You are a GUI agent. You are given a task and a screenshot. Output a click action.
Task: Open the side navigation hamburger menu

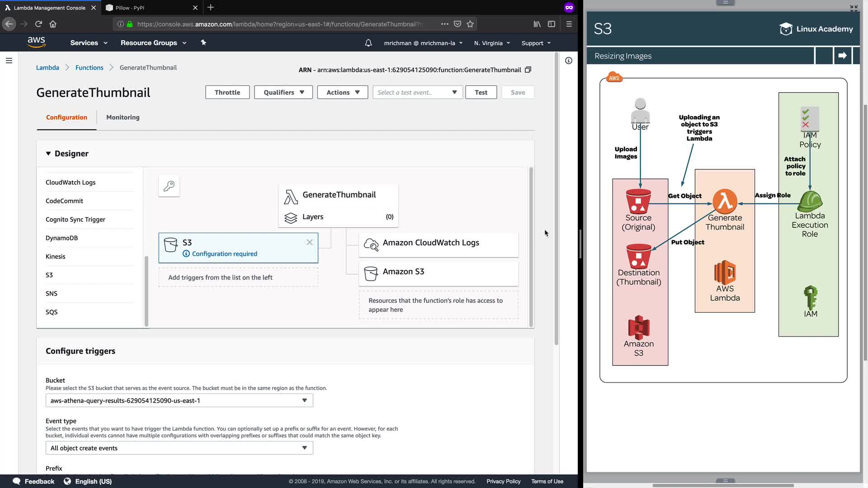9,61
